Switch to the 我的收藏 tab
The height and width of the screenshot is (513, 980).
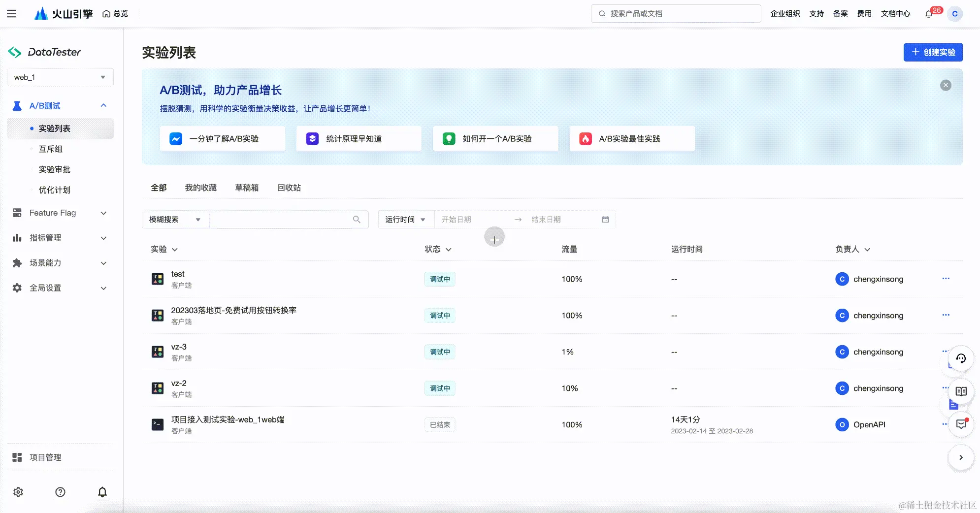201,188
